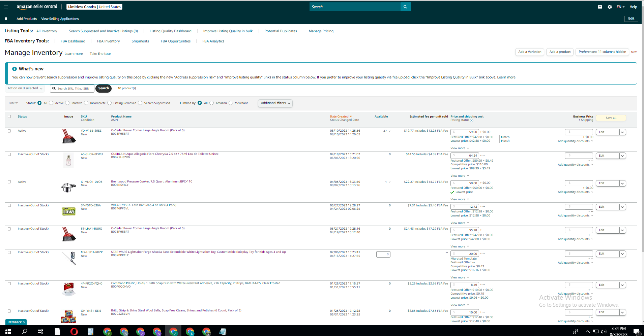Image resolution: width=644 pixels, height=336 pixels.
Task: Open the Calculator app on the taskbar
Action: pyautogui.click(x=90, y=332)
